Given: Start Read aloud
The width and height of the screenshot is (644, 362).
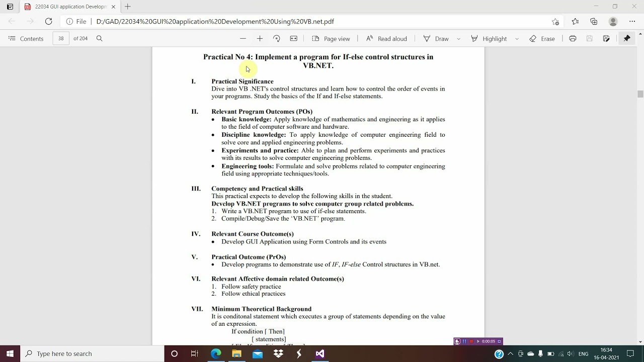Looking at the screenshot, I should click(x=386, y=39).
